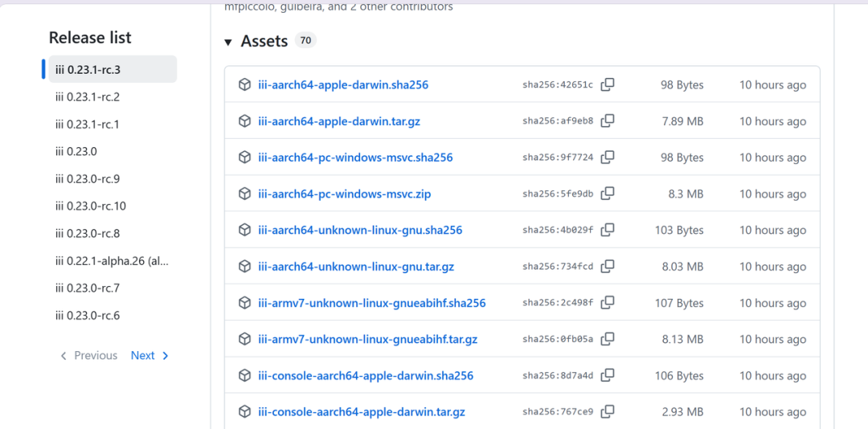Copy hash of iii-armv7-unknown-linux-gnueabihf.sha256

608,303
